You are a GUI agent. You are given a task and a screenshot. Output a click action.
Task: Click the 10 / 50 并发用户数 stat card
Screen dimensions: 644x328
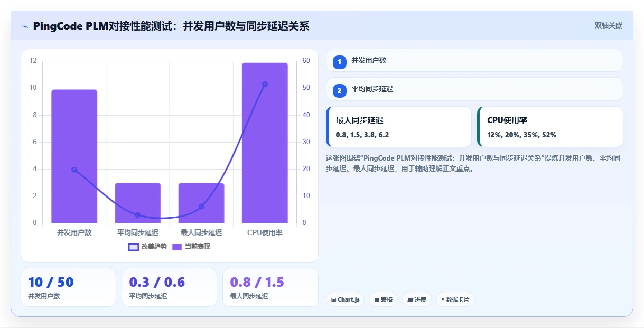tap(68, 287)
